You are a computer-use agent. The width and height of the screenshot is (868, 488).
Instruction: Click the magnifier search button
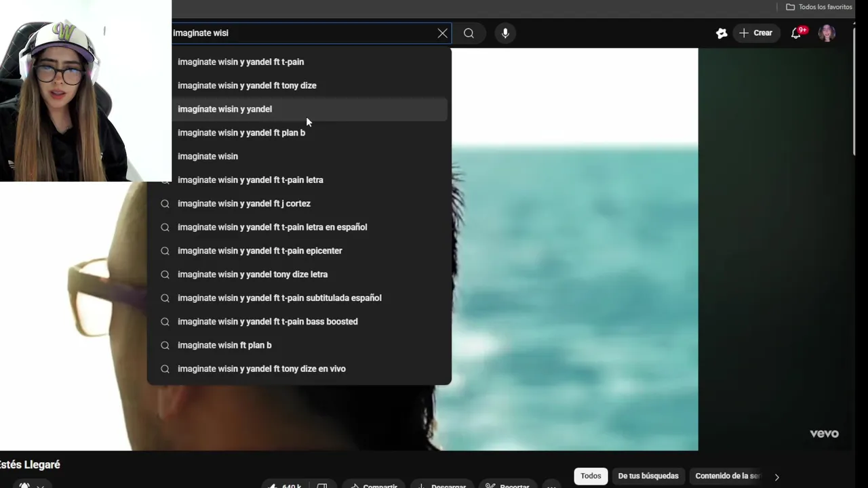469,33
